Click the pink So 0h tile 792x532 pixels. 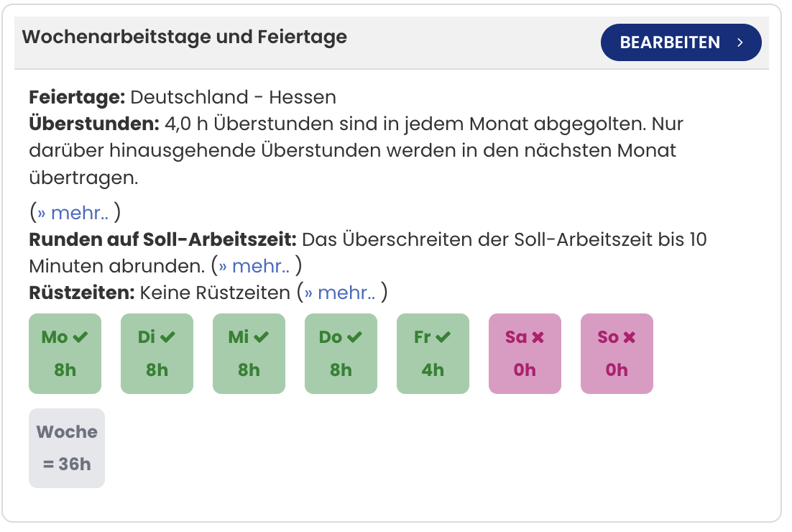617,354
